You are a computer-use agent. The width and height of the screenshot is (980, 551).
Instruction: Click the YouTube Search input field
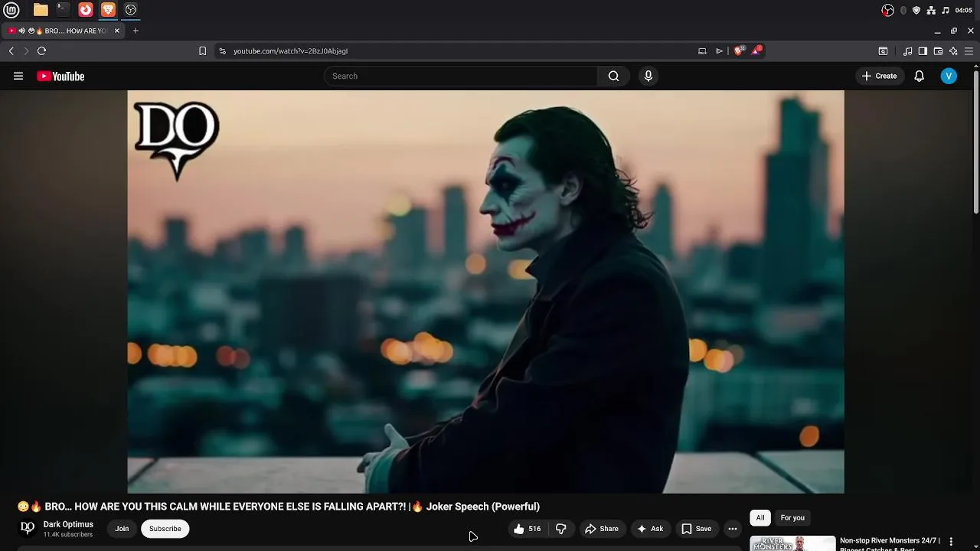click(461, 76)
